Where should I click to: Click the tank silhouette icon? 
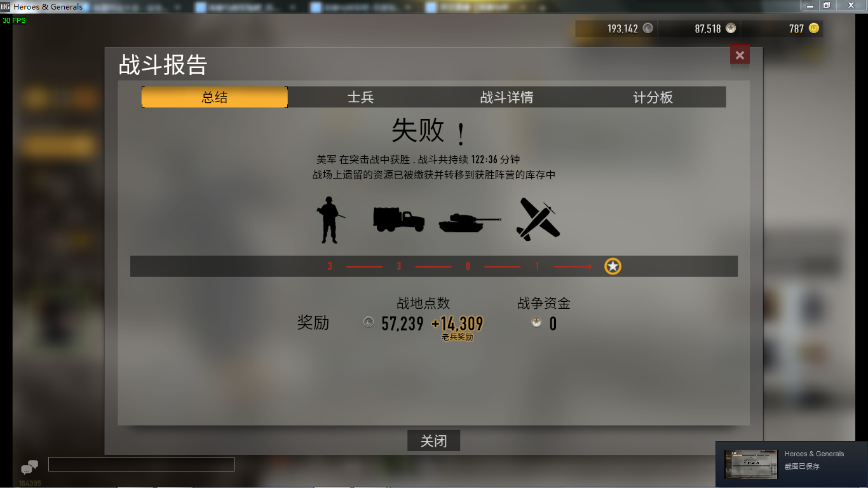tap(470, 222)
